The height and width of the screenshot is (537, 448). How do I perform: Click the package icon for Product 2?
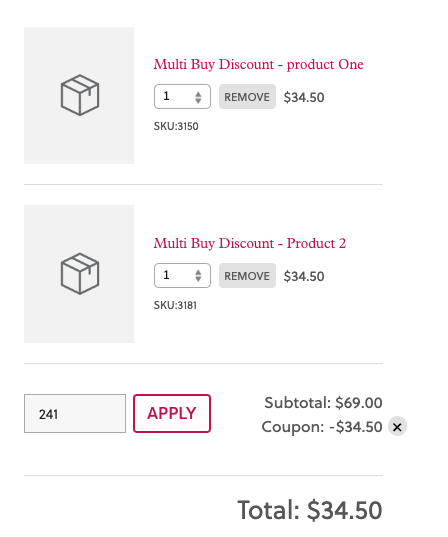[x=80, y=274]
